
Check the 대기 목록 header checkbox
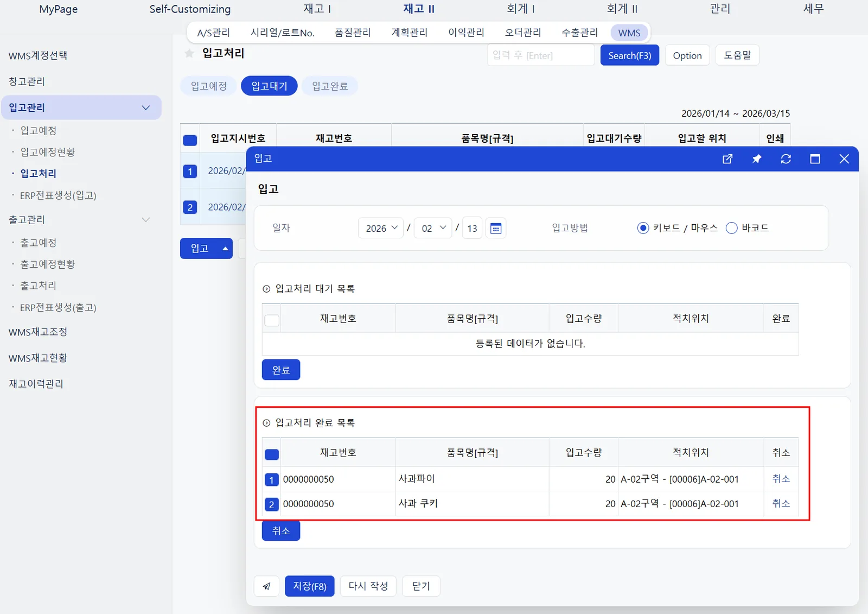pos(272,320)
